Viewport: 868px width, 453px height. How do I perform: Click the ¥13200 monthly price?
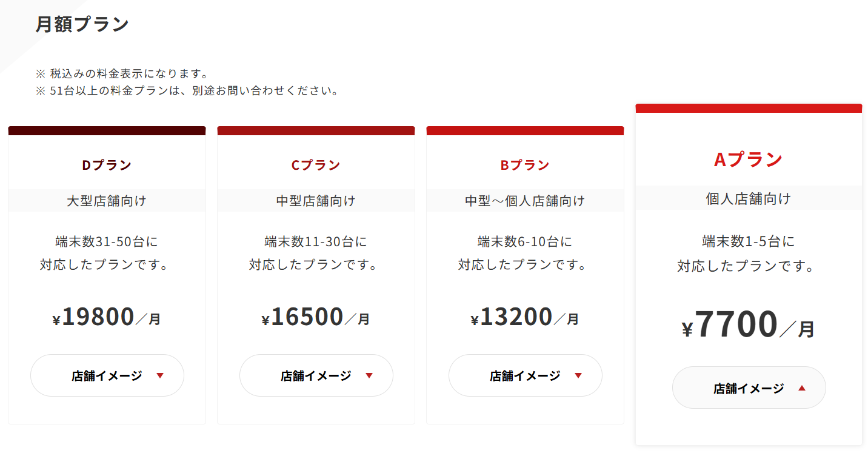[525, 317]
